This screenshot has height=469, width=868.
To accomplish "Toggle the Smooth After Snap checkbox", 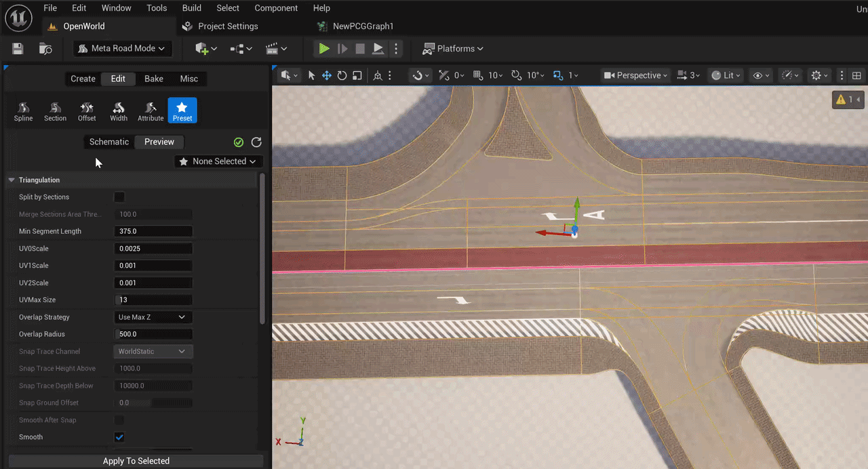I will [119, 420].
